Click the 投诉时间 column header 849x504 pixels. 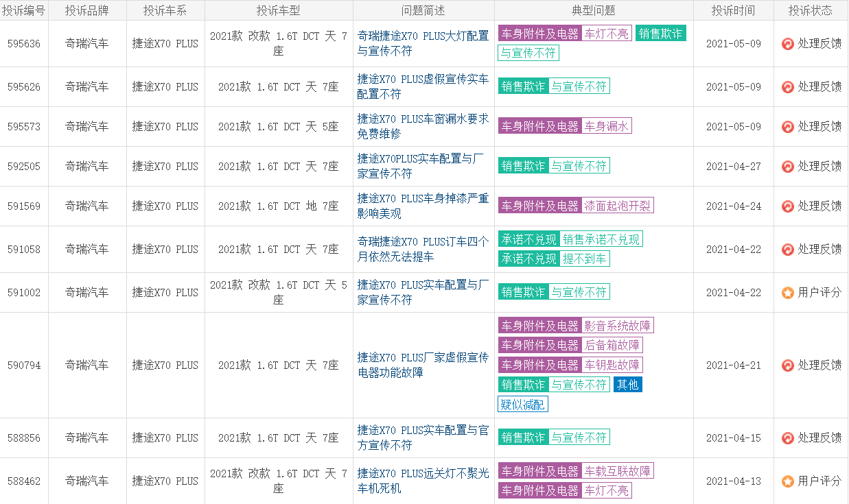click(x=733, y=10)
